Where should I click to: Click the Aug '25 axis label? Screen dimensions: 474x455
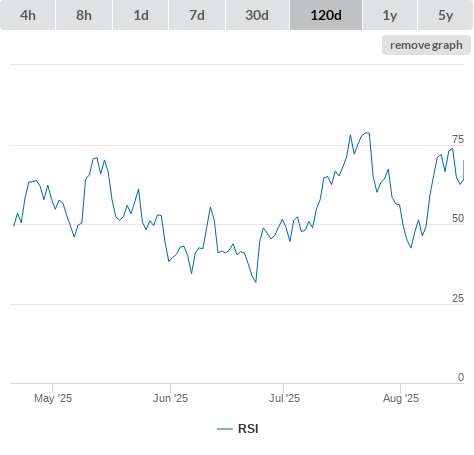(x=401, y=398)
